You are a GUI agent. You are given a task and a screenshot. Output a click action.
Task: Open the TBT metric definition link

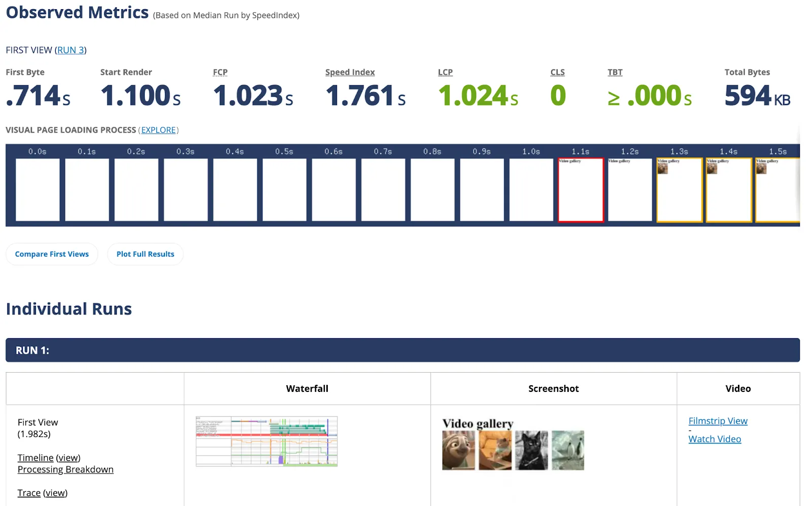click(x=615, y=72)
